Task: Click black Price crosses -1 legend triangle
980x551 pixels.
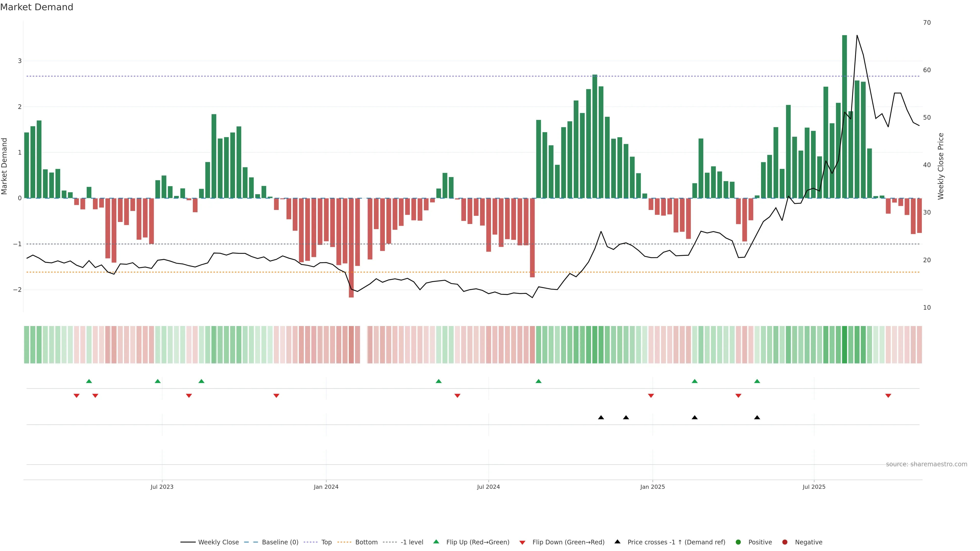Action: tap(617, 542)
